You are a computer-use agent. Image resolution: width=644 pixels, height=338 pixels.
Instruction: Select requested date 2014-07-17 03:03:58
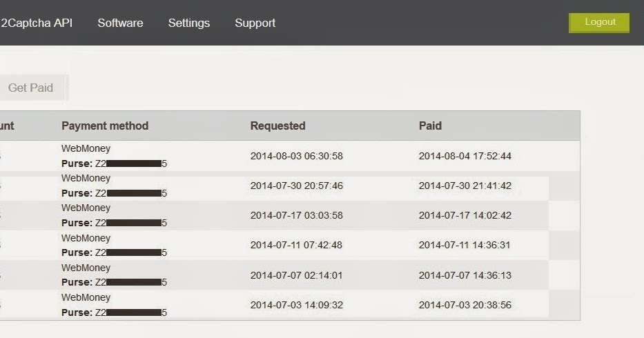click(x=296, y=215)
